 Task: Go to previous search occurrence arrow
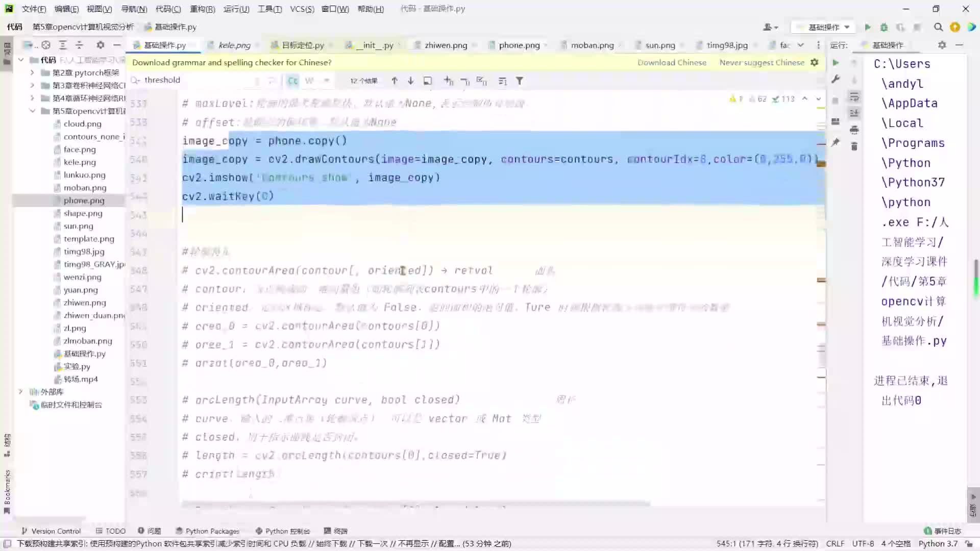[x=395, y=81]
